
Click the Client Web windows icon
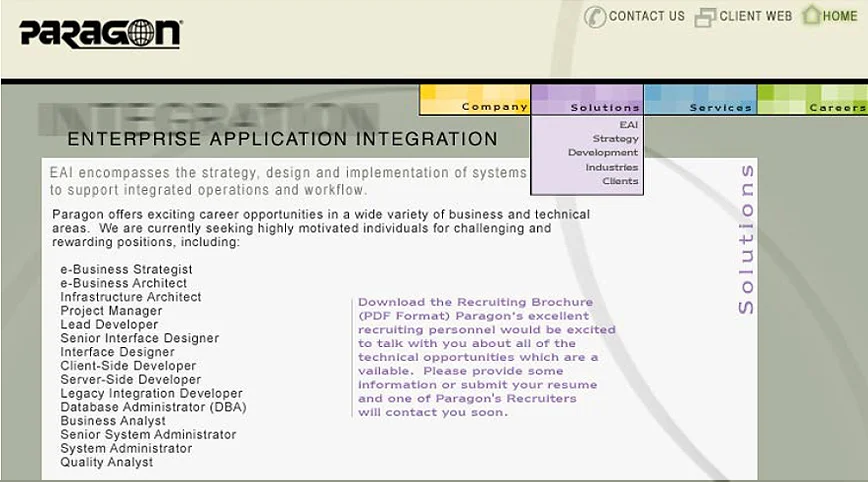(x=705, y=17)
